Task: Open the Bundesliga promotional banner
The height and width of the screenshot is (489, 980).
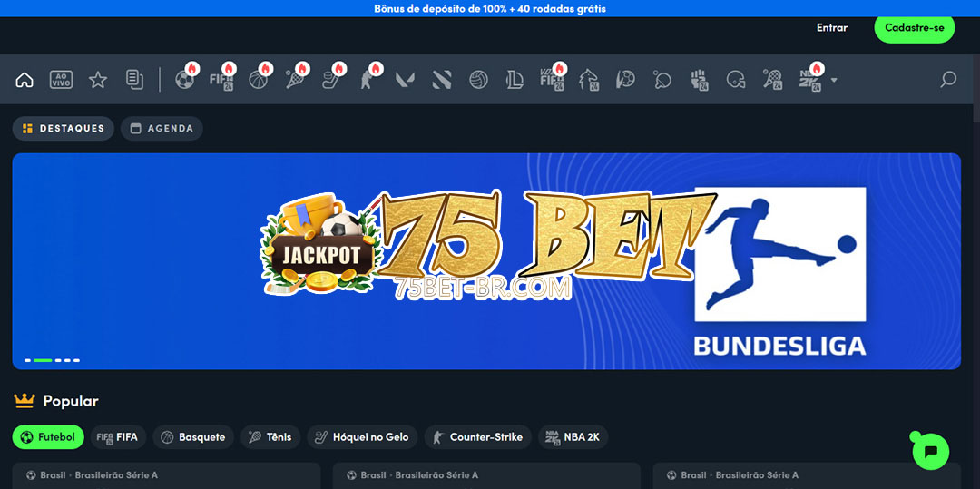Action: click(486, 261)
